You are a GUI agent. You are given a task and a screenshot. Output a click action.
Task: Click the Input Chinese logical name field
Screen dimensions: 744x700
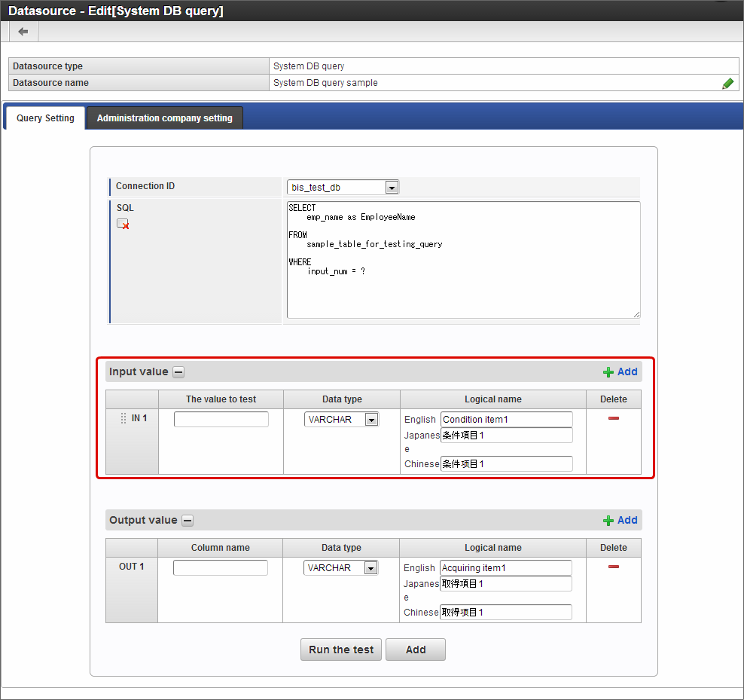(x=507, y=464)
